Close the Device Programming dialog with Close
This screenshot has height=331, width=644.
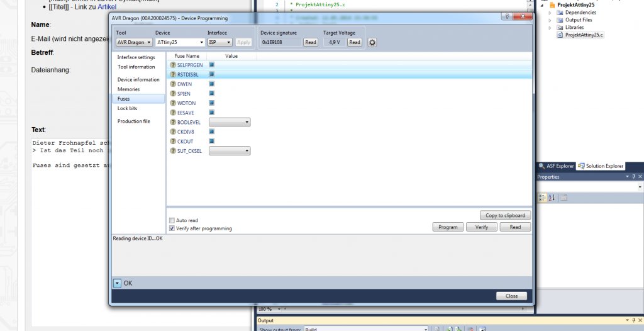[x=511, y=296]
